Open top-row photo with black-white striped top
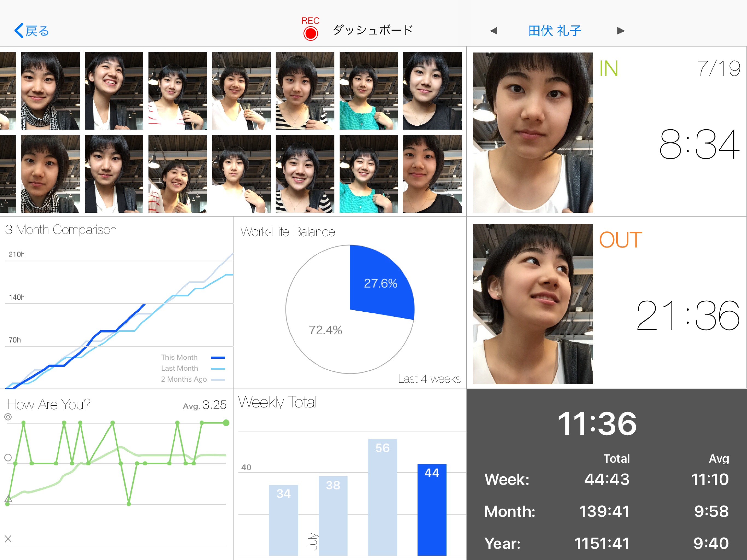The image size is (747, 560). click(x=305, y=91)
